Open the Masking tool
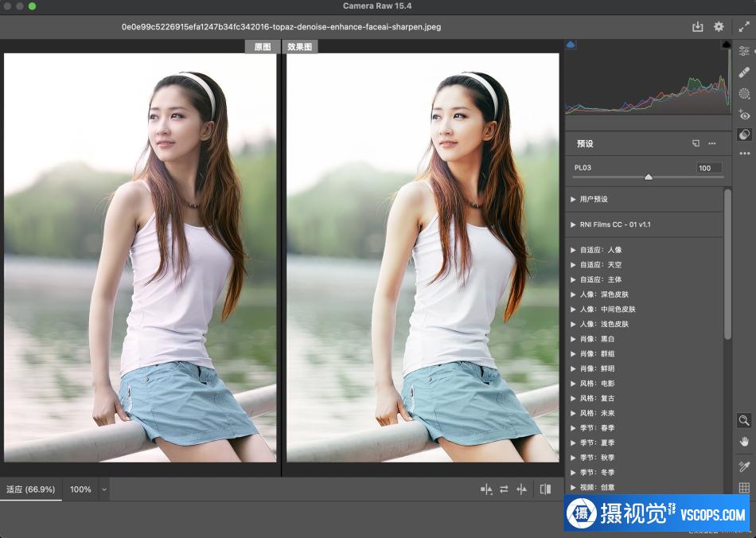This screenshot has height=538, width=756. [x=744, y=93]
